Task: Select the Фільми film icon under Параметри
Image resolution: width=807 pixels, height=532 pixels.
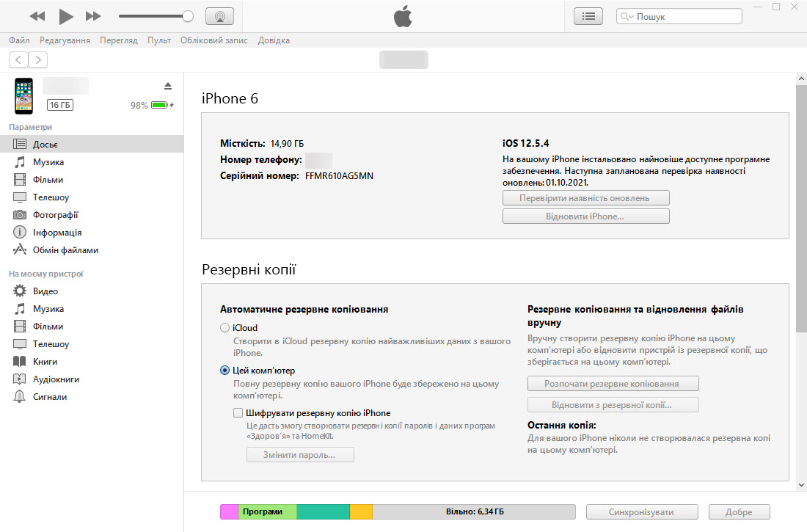Action: [20, 179]
